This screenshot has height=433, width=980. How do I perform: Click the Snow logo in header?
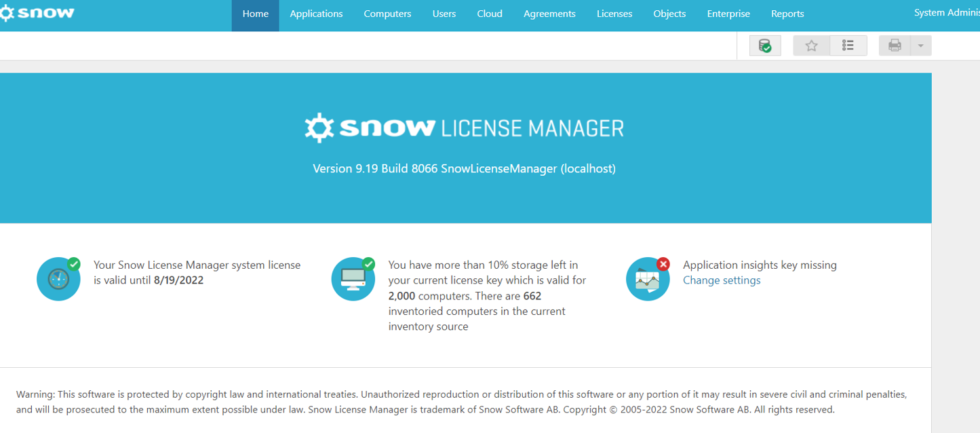[x=37, y=13]
